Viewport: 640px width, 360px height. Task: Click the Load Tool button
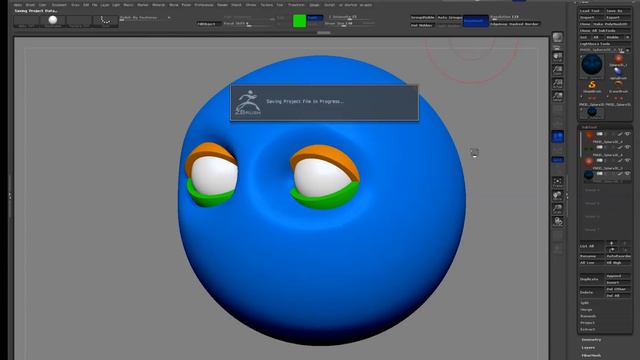point(592,11)
